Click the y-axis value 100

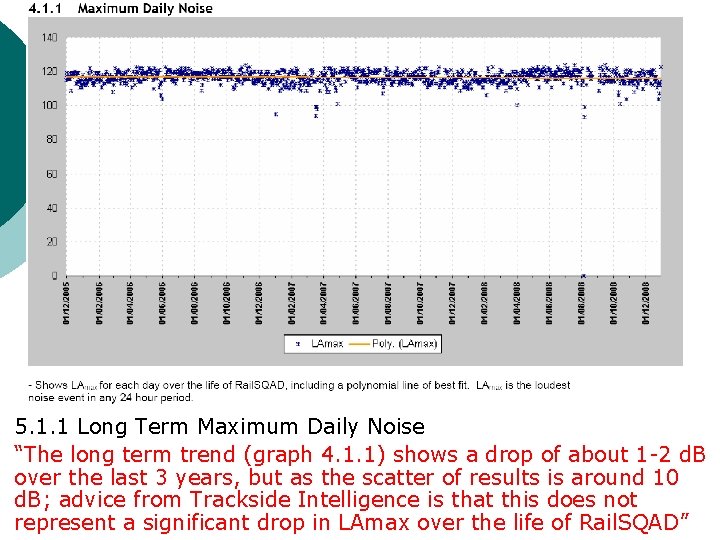(50, 105)
